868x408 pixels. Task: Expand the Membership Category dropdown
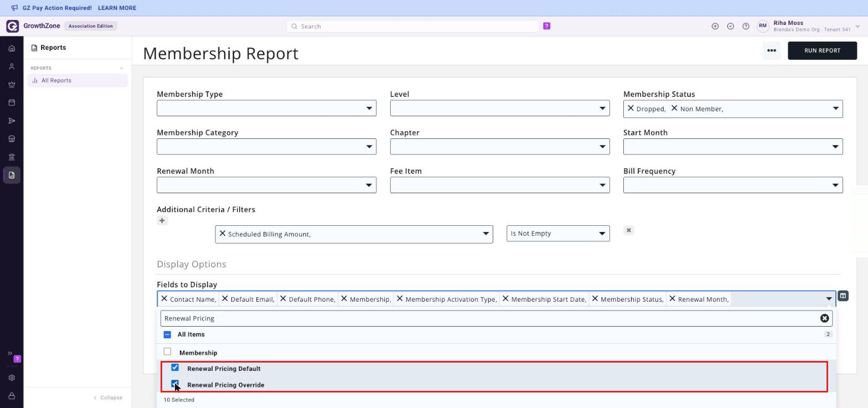266,147
